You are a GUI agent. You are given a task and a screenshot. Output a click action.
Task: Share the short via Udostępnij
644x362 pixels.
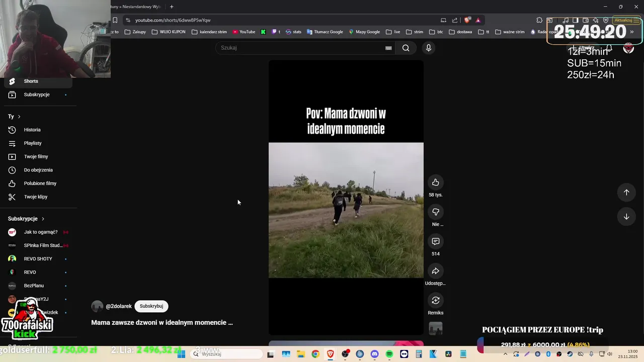coord(436,271)
